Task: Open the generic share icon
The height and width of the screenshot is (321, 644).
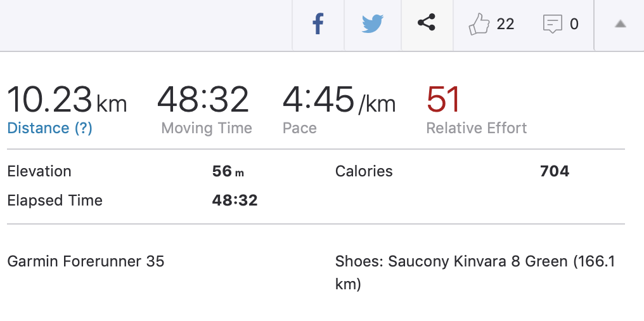Action: (427, 24)
